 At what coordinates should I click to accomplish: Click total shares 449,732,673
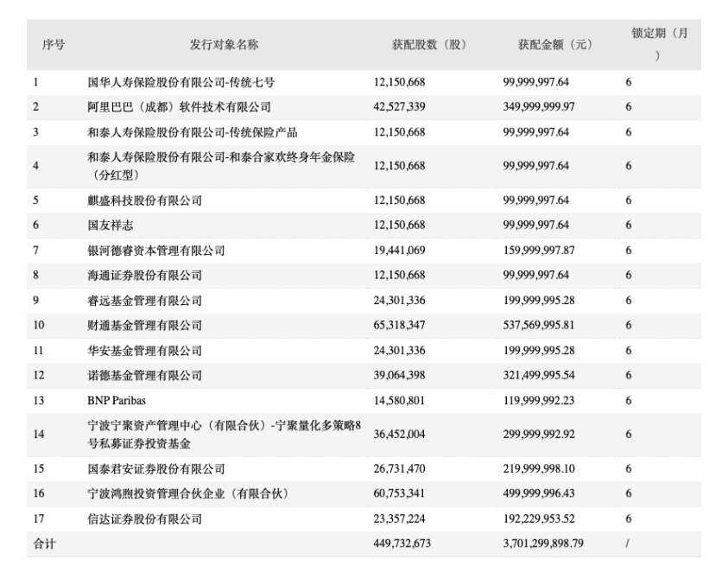[402, 544]
